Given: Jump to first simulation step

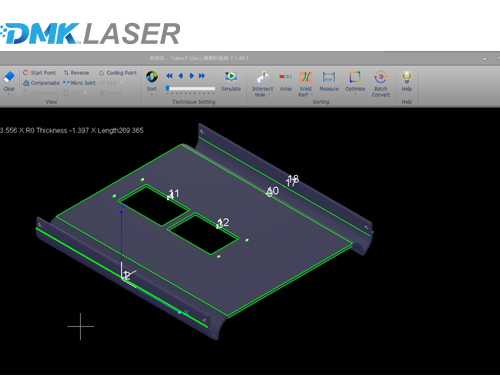Looking at the screenshot, I should click(169, 76).
